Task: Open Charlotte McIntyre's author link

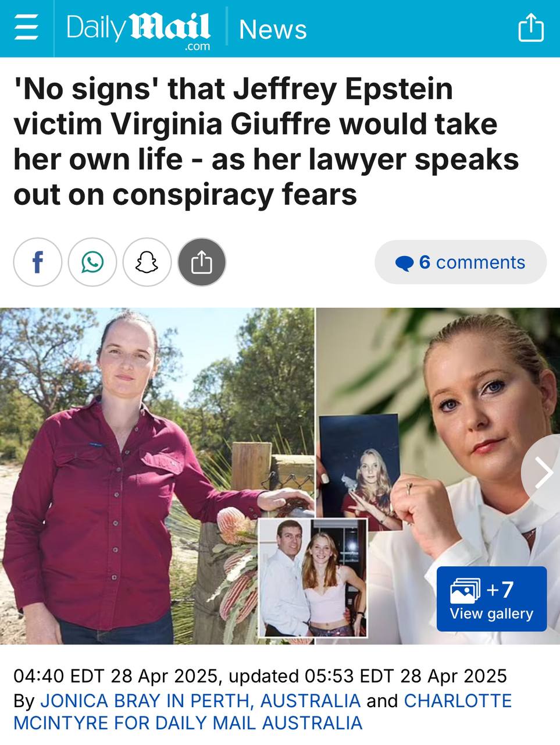Action: 263,711
